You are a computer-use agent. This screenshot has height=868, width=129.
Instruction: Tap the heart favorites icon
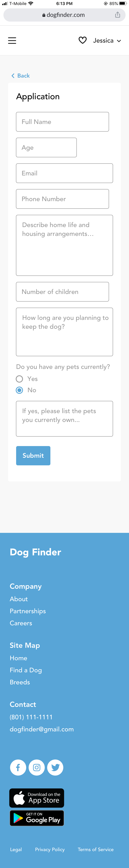(82, 40)
